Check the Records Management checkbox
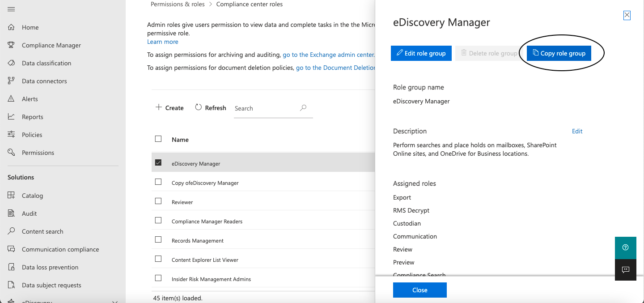 click(158, 239)
